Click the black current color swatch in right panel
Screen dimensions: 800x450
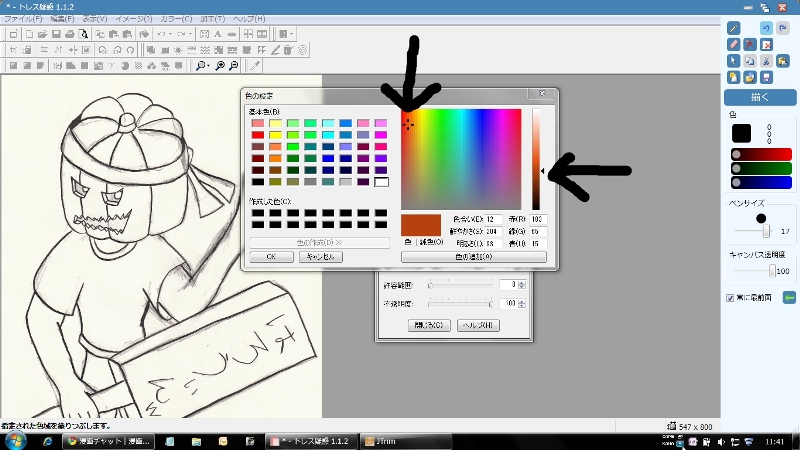(741, 133)
